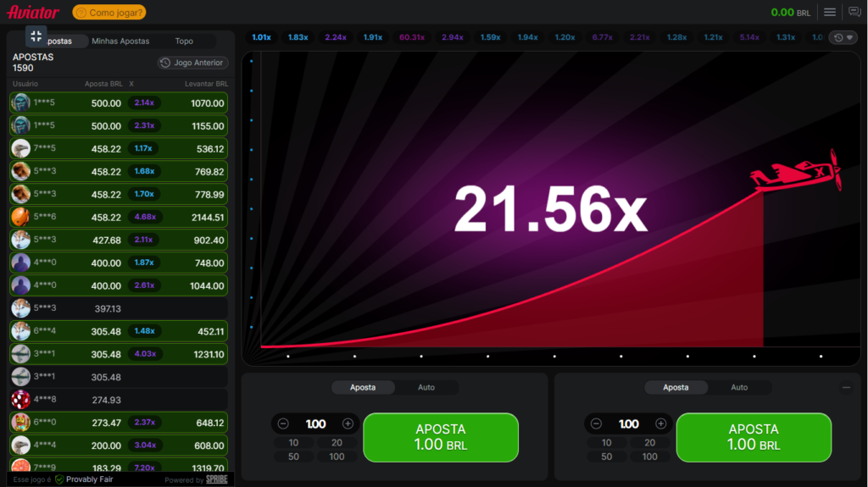Click the exit fullscreen icon
The height and width of the screenshot is (487, 868).
(36, 36)
